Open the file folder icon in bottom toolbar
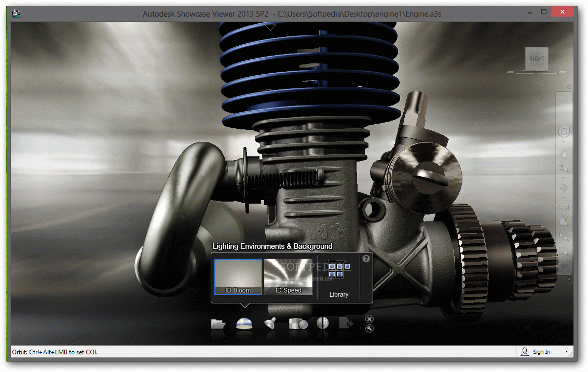 tap(218, 324)
